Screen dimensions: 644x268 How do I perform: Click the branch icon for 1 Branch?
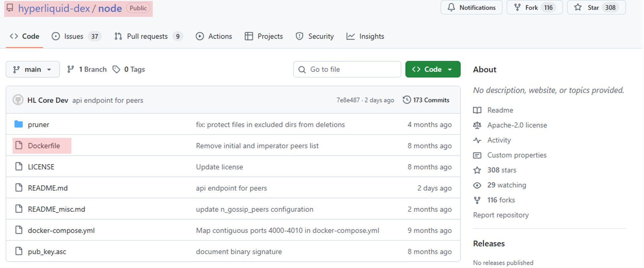[x=70, y=69]
